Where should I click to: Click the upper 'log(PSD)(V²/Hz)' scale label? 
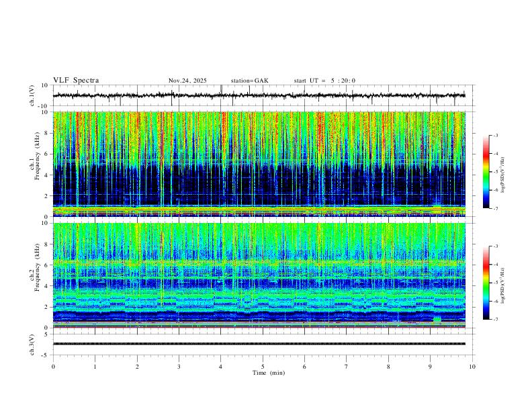click(x=502, y=175)
